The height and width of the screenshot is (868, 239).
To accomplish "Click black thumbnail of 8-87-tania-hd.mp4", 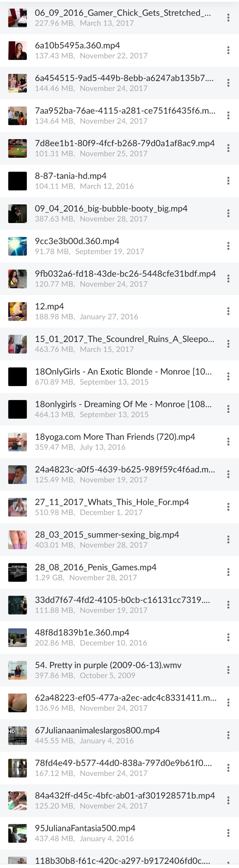I will click(x=17, y=181).
